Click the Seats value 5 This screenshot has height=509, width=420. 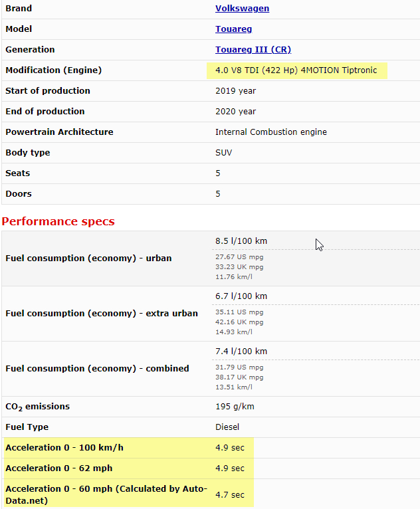point(218,173)
